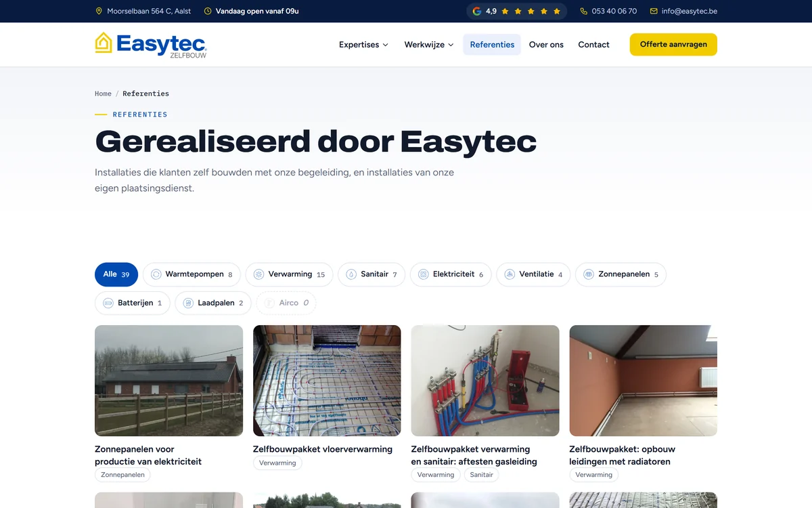Click the clock icon beside opening hours

point(208,11)
